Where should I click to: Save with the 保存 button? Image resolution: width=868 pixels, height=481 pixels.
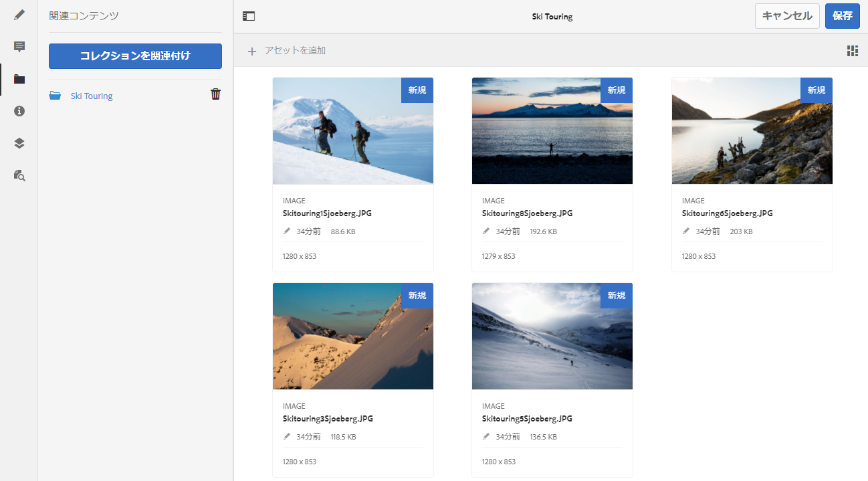coord(843,16)
